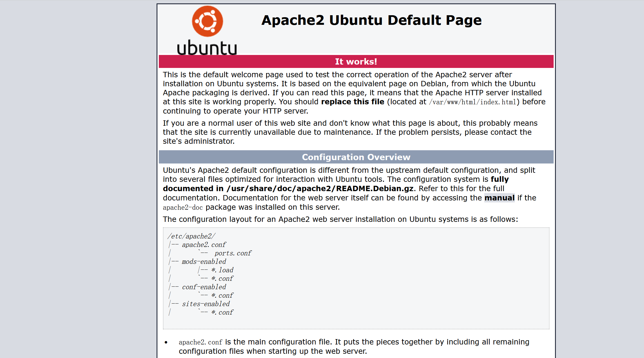
Task: Click ports.conf entry in config tree
Action: click(x=233, y=253)
